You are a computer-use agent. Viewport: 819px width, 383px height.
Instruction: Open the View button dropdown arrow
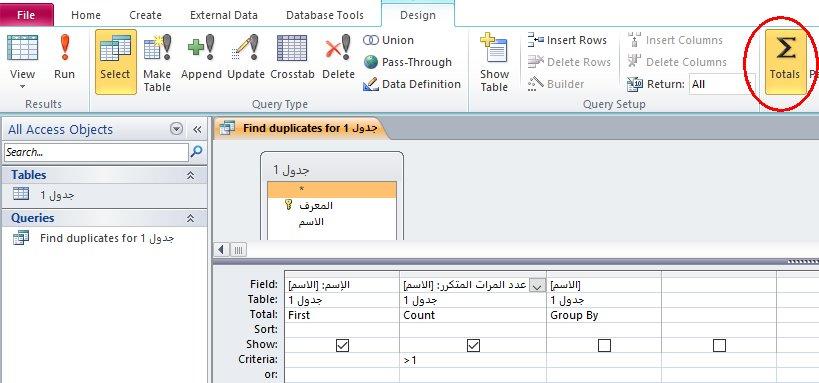22,87
